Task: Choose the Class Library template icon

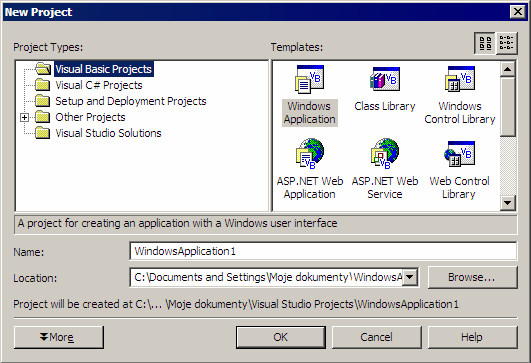Action: pos(385,79)
